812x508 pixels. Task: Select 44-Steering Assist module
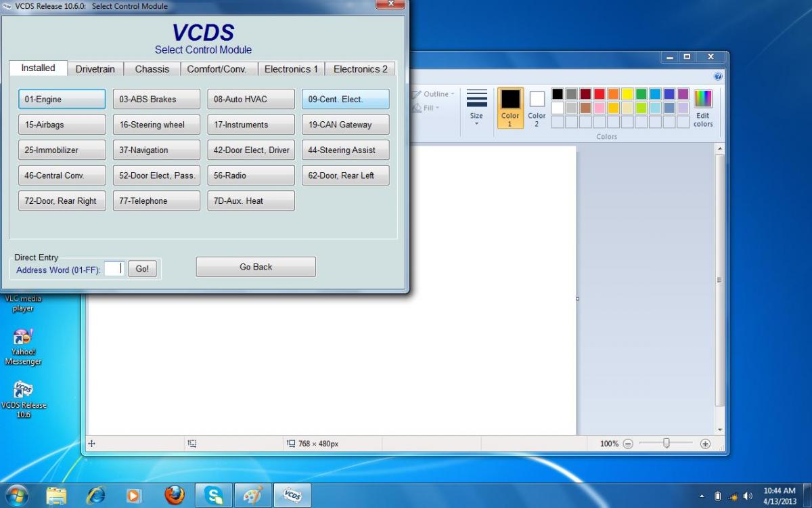(346, 150)
